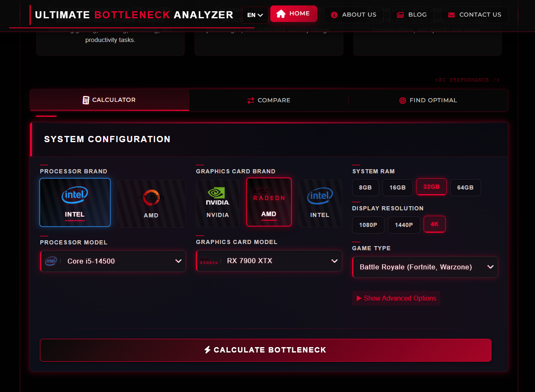This screenshot has width=535, height=392.
Task: Click the Calculate Bottleneck button
Action: (x=266, y=350)
